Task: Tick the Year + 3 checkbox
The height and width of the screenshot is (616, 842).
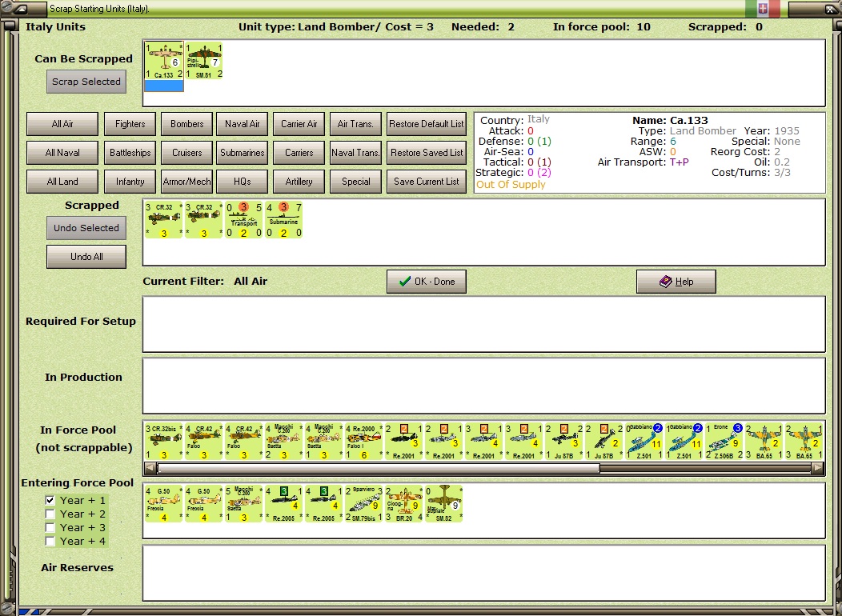Action: pos(50,527)
